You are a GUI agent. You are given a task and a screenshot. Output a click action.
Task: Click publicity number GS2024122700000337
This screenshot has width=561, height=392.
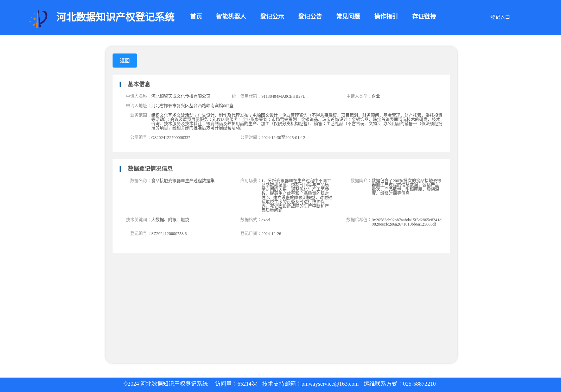(x=171, y=138)
